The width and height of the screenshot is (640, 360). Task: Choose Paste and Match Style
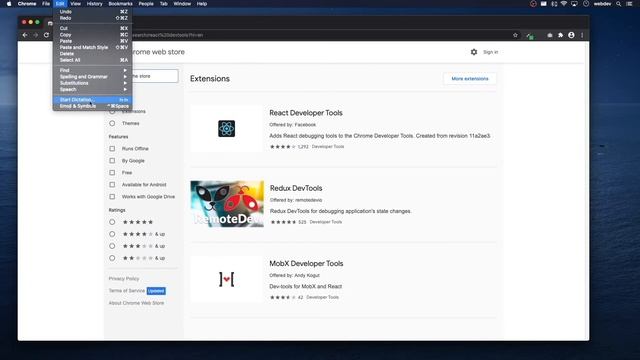[92, 47]
